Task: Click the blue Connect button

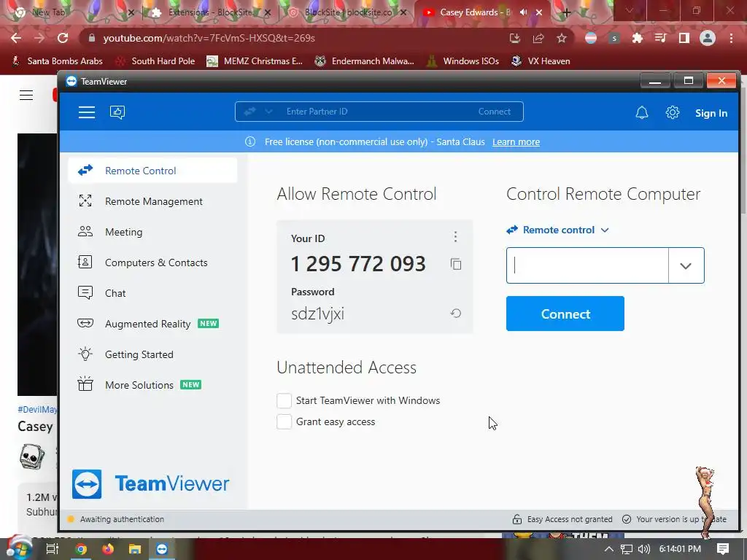Action: tap(565, 314)
